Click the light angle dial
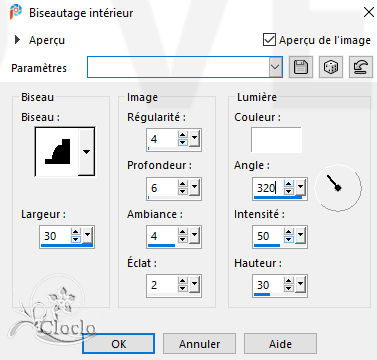Viewport: 377px width, 360px height. point(338,187)
